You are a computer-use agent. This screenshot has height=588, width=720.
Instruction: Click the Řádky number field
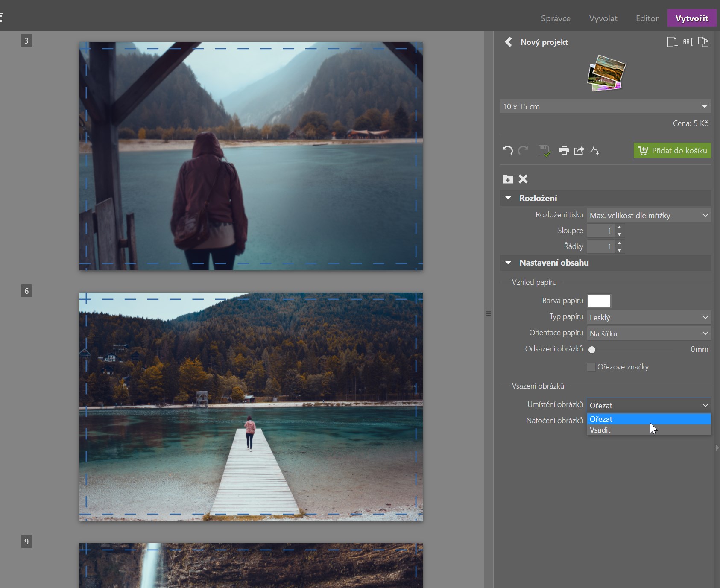601,246
